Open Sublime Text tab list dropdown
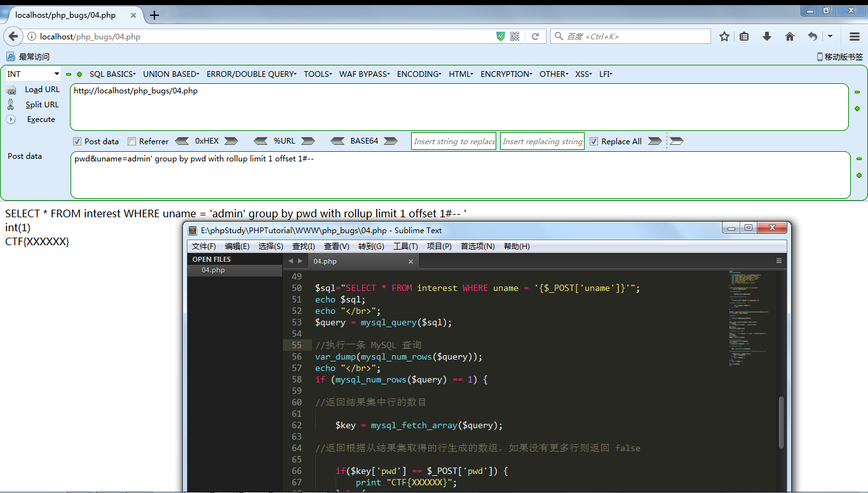 (x=779, y=261)
